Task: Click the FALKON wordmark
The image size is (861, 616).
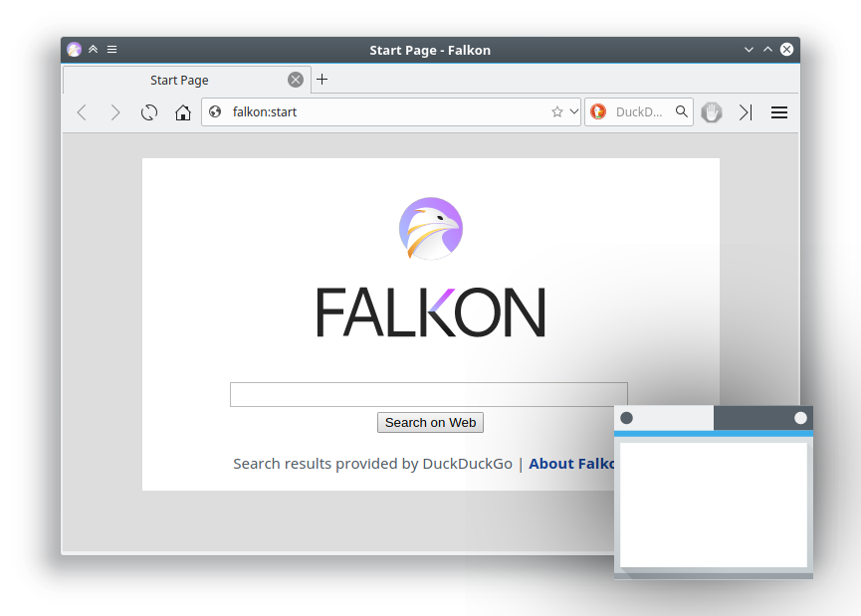Action: coord(431,311)
